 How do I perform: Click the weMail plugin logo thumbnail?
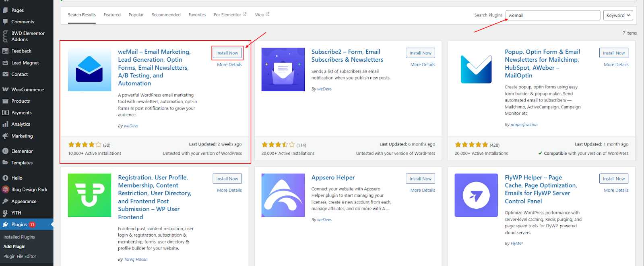click(x=89, y=69)
